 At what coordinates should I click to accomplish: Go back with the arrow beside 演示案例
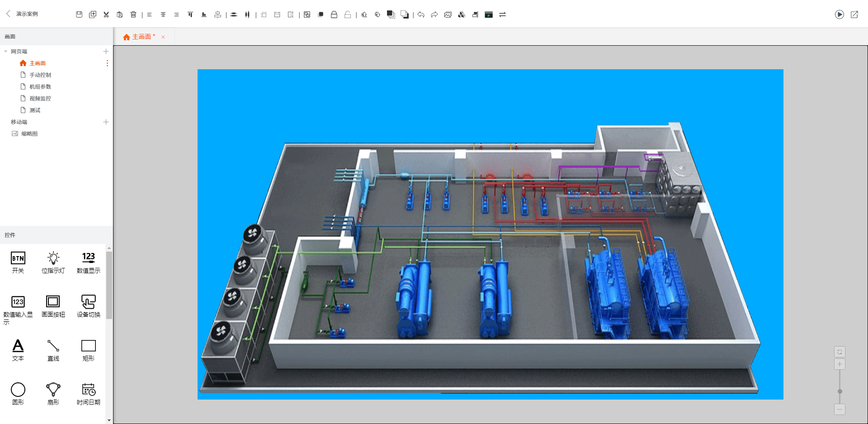point(8,14)
